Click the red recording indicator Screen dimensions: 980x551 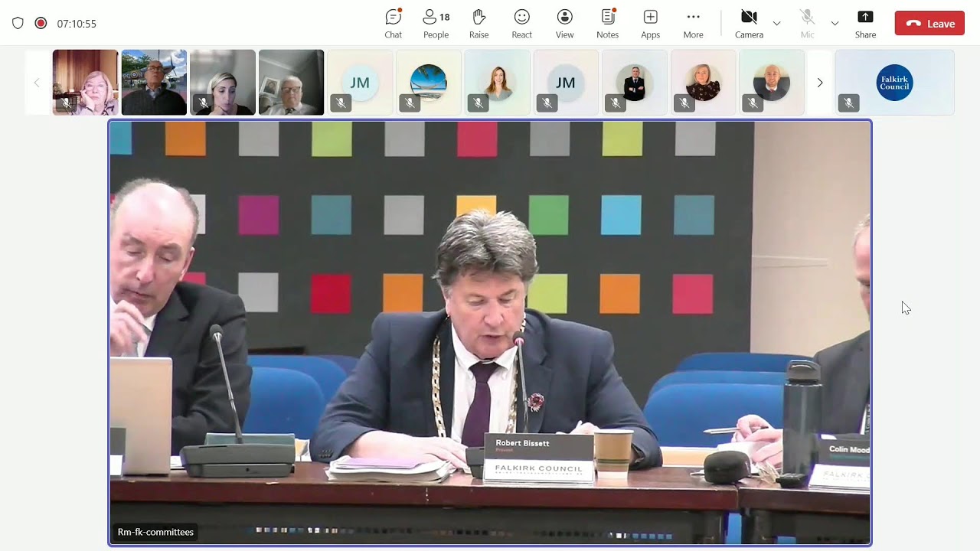coord(41,23)
